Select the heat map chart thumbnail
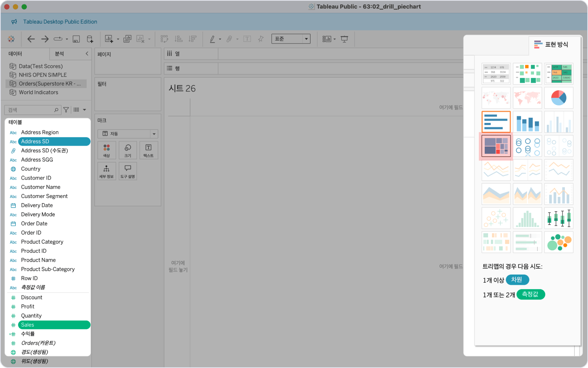The height and width of the screenshot is (368, 588). click(527, 74)
